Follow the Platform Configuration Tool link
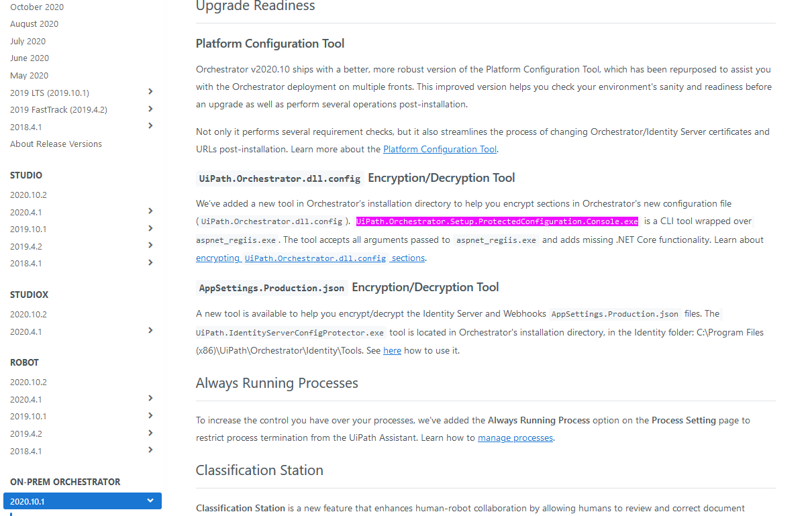The width and height of the screenshot is (812, 516). (440, 149)
